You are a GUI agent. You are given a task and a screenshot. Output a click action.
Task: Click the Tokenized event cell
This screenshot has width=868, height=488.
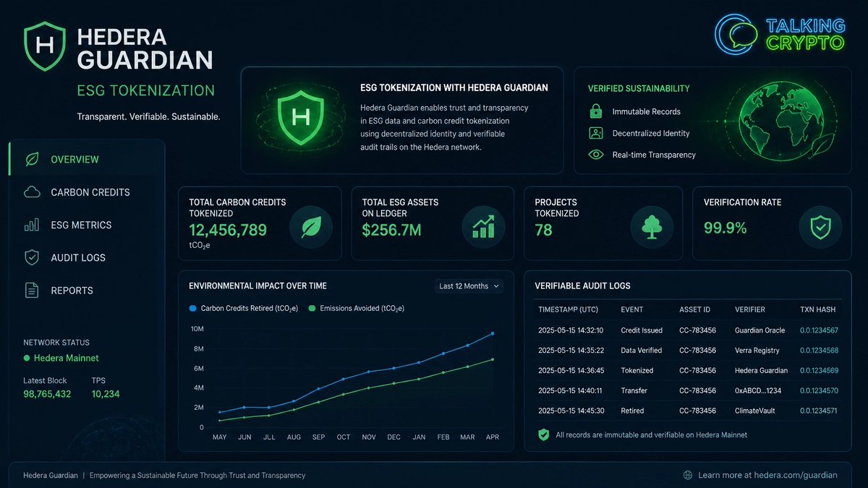point(637,371)
